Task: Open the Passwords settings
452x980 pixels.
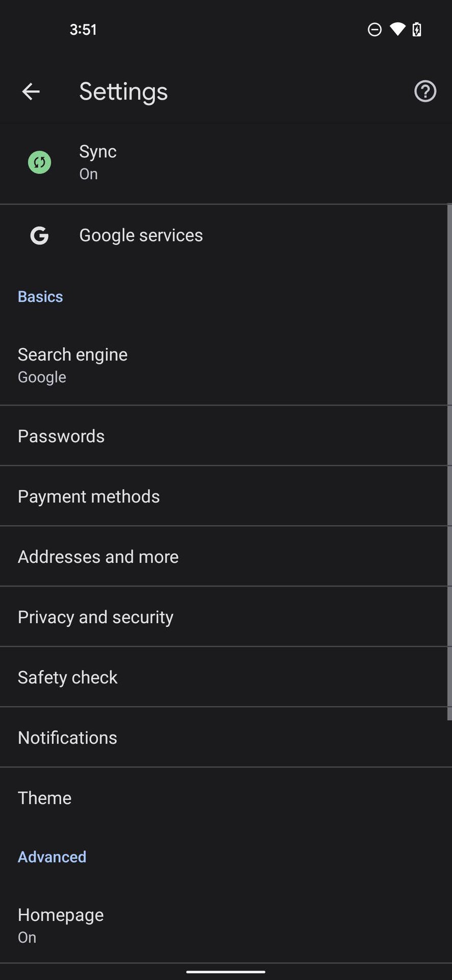Action: (61, 436)
